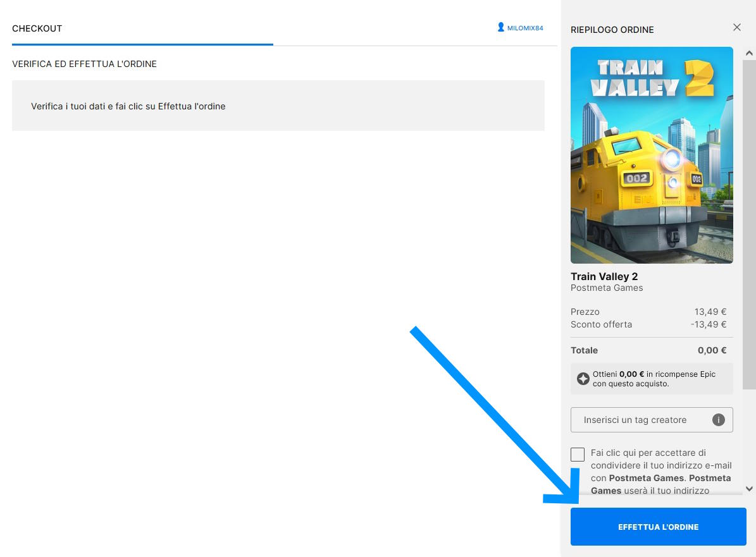Click the scroll up arrow in order summary
756x557 pixels.
pyautogui.click(x=750, y=53)
